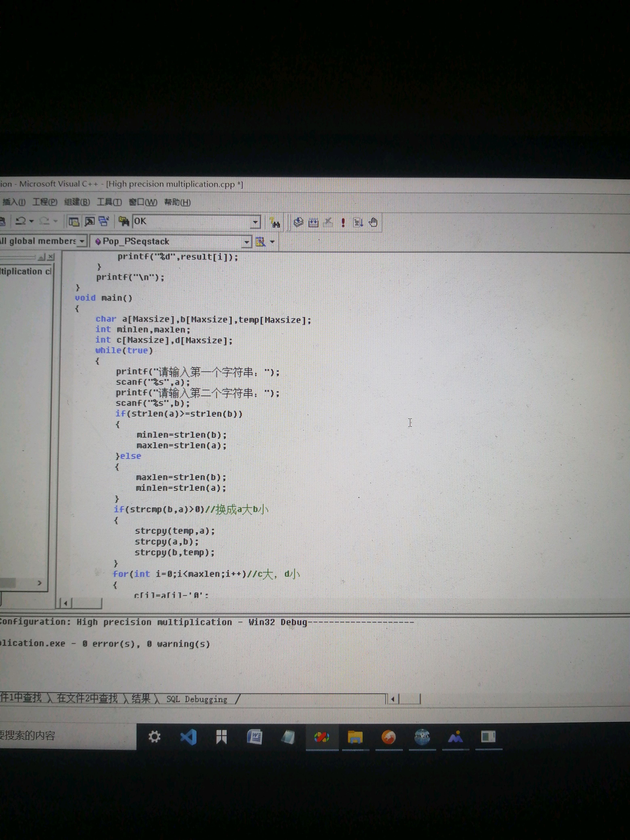Click the Compile icon in build toolbar
The image size is (630, 840).
pos(298,223)
